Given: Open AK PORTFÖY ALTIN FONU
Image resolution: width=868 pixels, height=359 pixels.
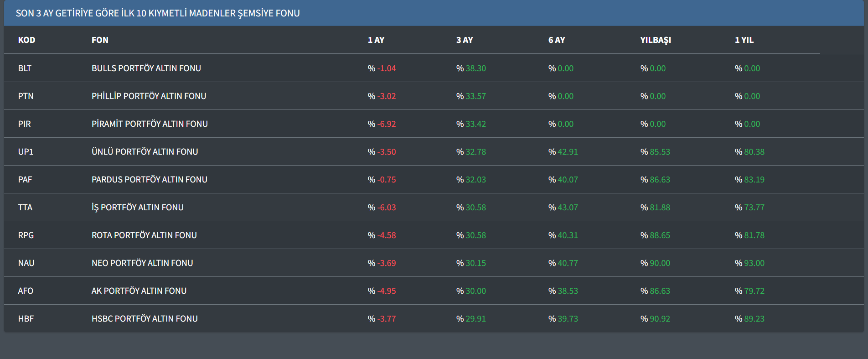Looking at the screenshot, I should coord(139,291).
